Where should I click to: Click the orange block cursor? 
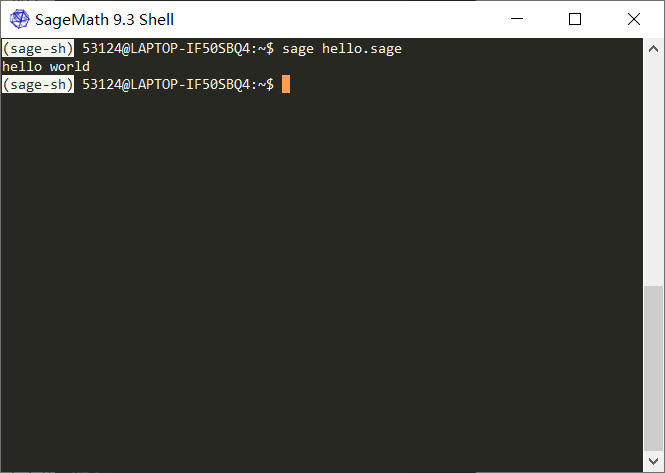point(286,84)
